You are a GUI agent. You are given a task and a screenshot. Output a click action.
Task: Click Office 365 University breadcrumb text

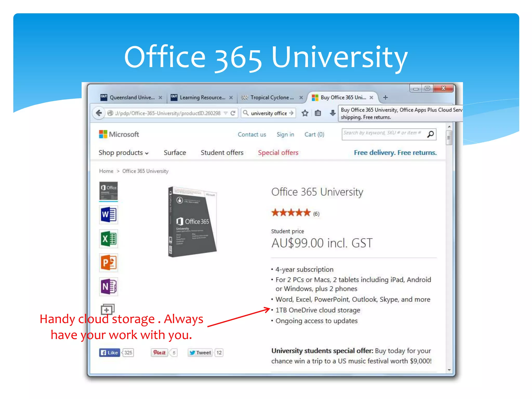(145, 171)
